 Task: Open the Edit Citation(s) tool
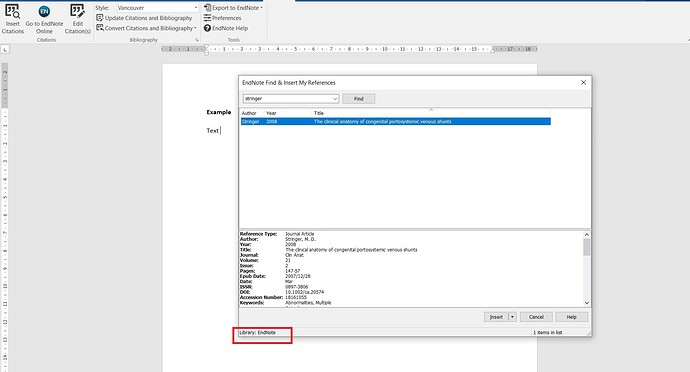[x=77, y=19]
